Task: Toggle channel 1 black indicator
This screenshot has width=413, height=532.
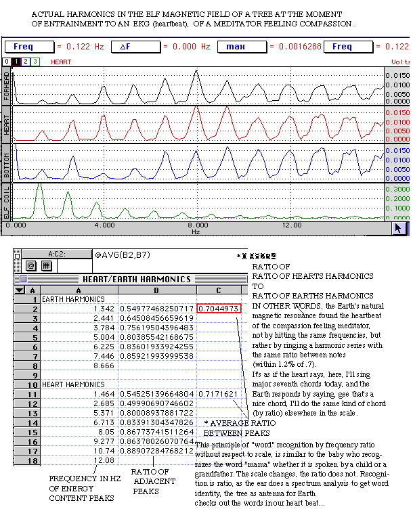Action: (16, 62)
